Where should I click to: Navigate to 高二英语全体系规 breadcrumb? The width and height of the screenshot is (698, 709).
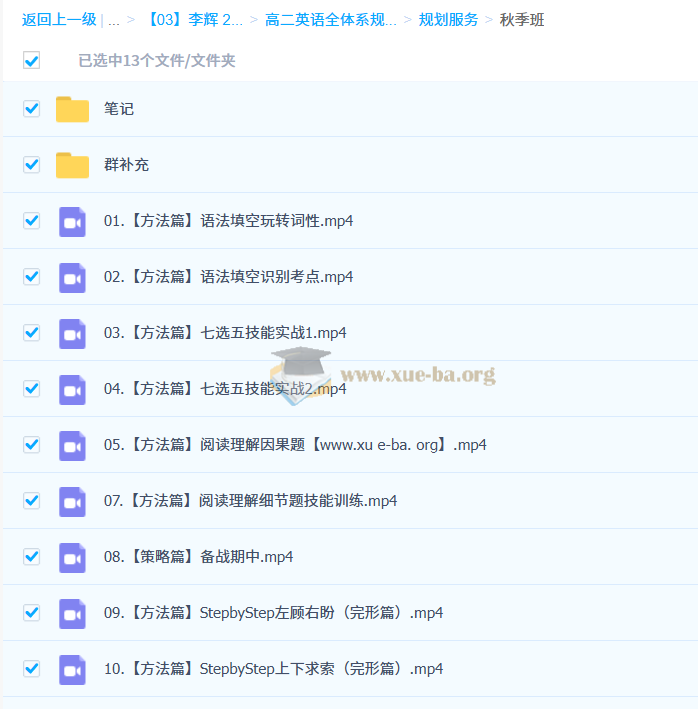point(331,20)
